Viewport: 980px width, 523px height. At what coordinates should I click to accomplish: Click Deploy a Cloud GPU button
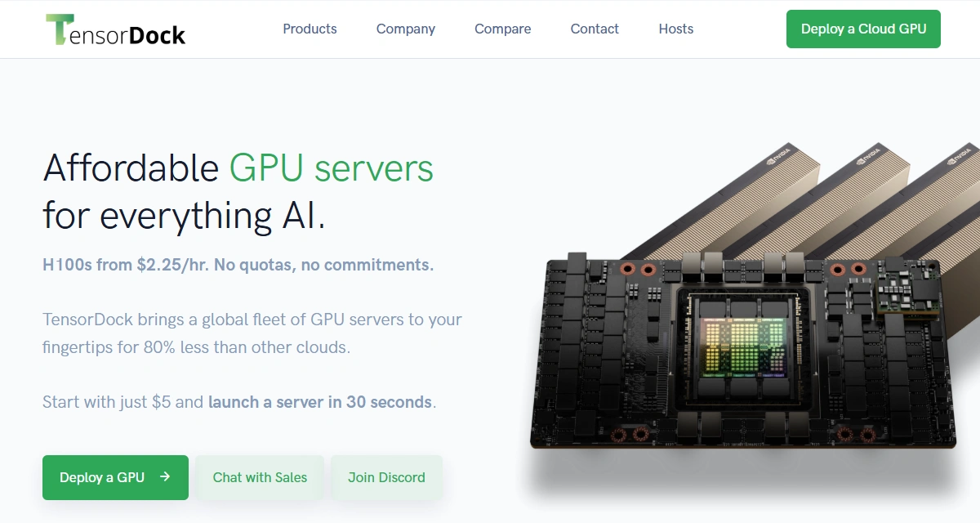(863, 29)
